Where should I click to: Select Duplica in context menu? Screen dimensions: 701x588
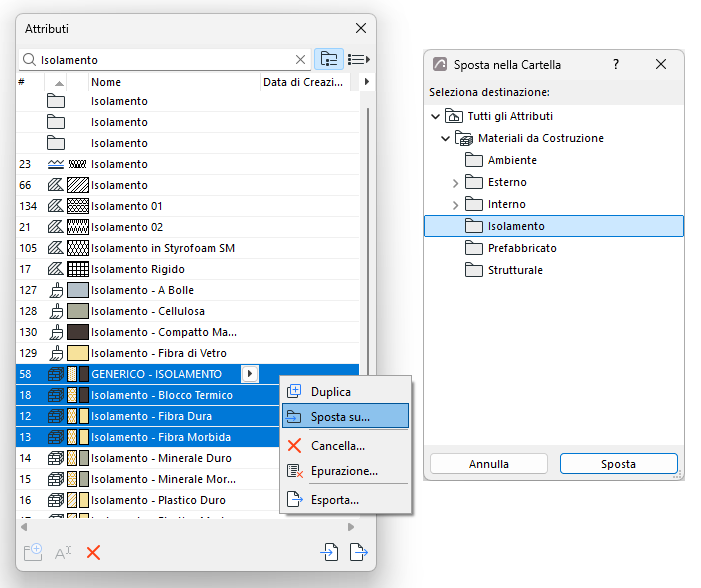345,392
